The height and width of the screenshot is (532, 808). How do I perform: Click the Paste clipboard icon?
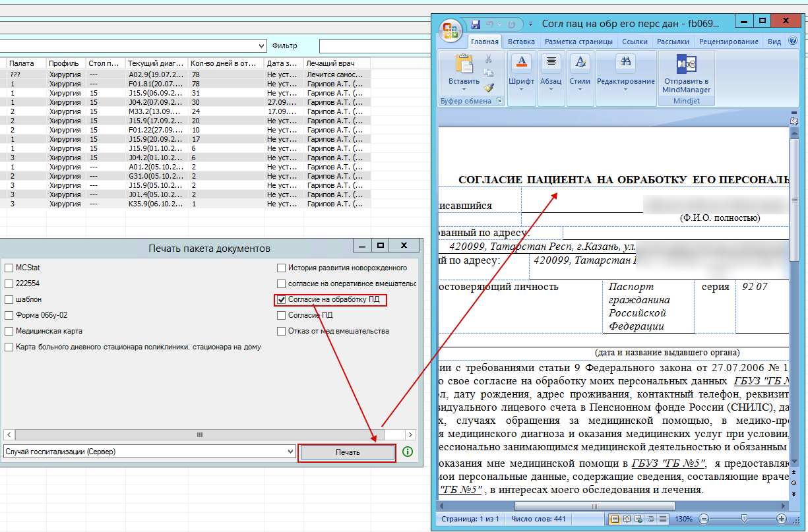point(464,65)
